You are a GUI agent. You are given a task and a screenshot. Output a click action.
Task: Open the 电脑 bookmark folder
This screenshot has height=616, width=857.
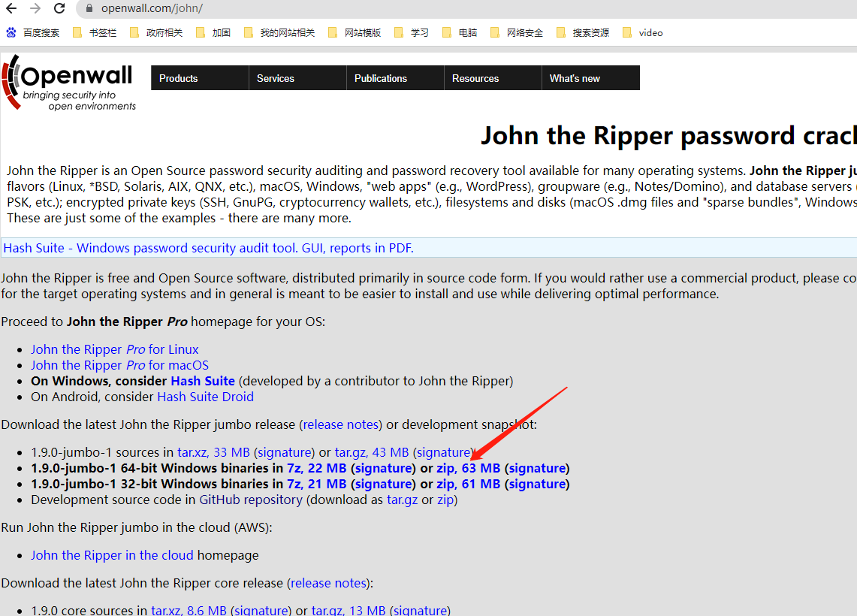click(x=460, y=33)
